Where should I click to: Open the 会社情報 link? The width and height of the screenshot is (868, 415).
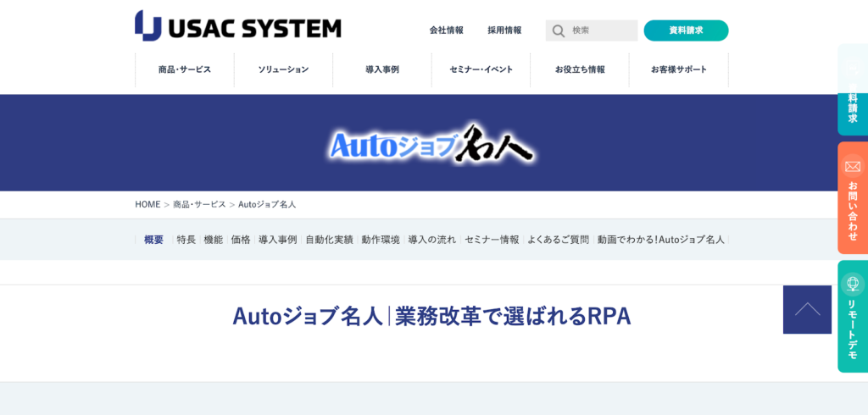click(446, 30)
